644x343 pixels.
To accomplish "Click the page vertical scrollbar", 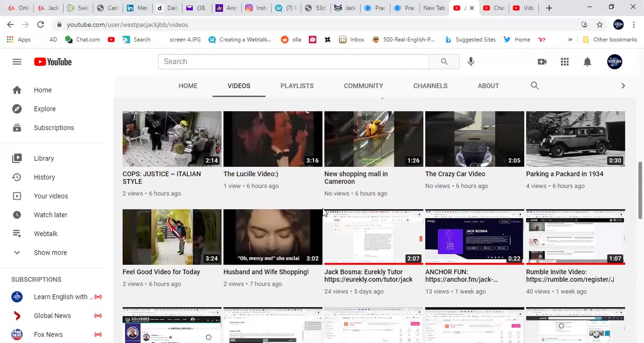I will (x=640, y=190).
